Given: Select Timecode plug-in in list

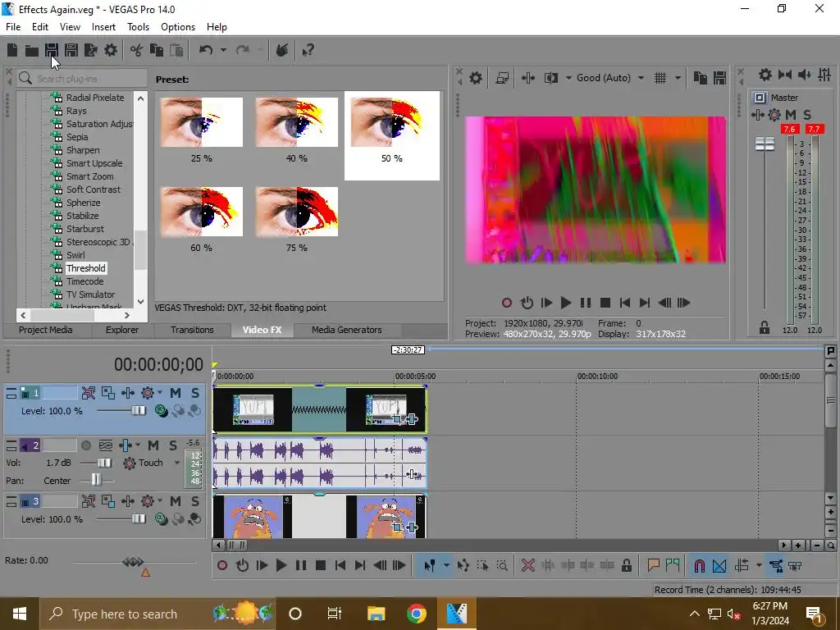Looking at the screenshot, I should click(84, 282).
